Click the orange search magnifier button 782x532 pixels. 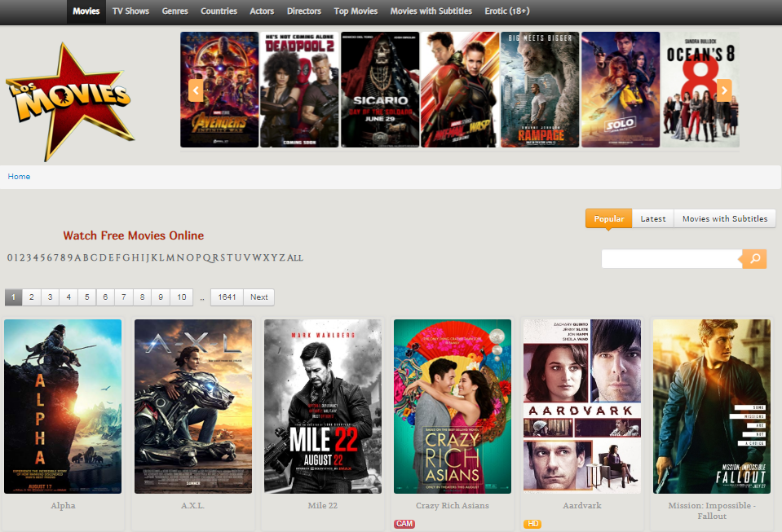754,258
